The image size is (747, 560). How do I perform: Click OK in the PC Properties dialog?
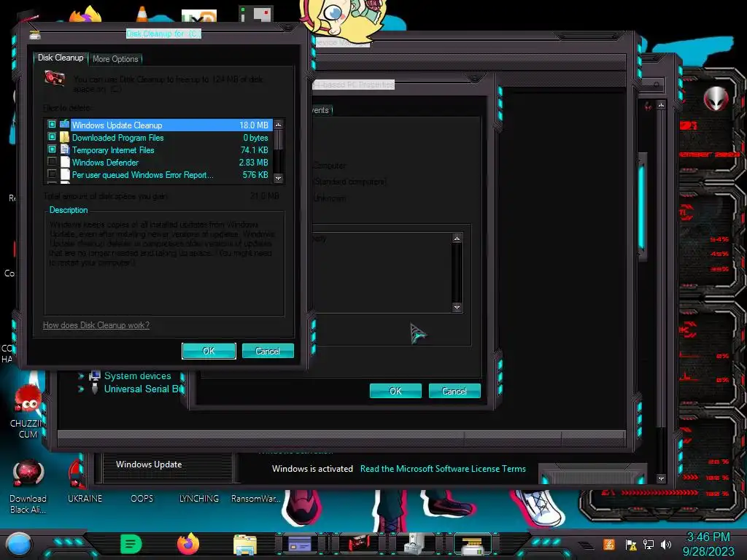[x=395, y=391]
